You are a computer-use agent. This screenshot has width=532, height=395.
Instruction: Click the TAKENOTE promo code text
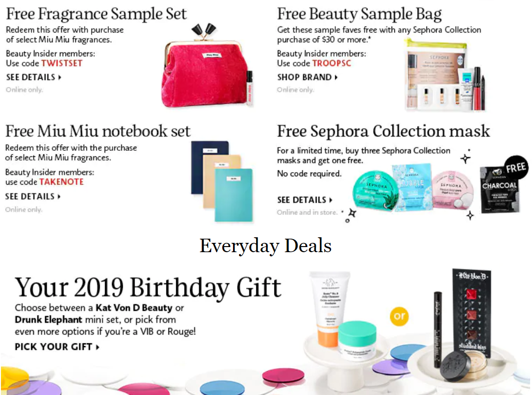pos(61,182)
